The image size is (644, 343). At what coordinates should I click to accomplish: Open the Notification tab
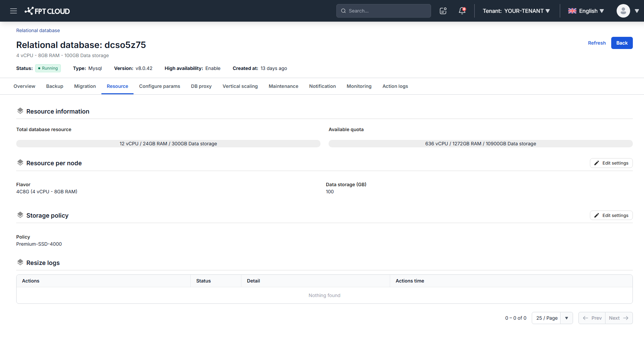coord(322,86)
